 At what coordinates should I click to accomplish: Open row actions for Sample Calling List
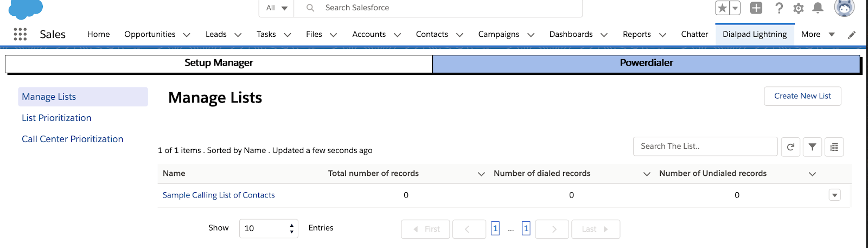coord(835,195)
